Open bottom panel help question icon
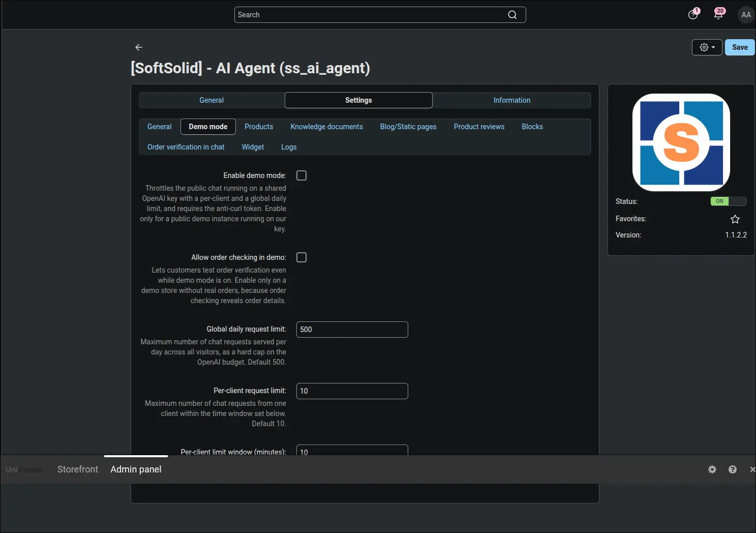 coord(733,469)
